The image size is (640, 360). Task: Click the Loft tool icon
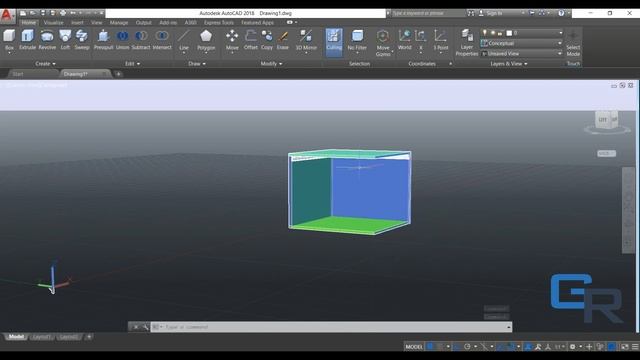[x=65, y=40]
